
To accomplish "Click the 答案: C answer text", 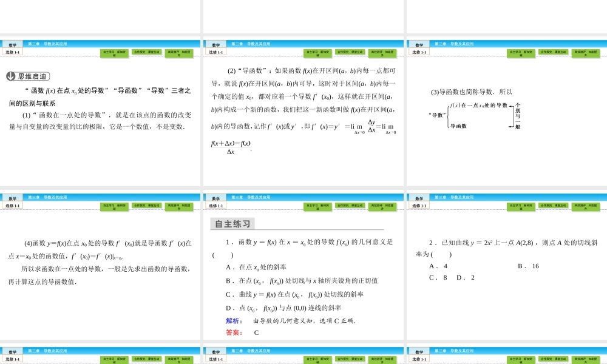I will [x=242, y=331].
